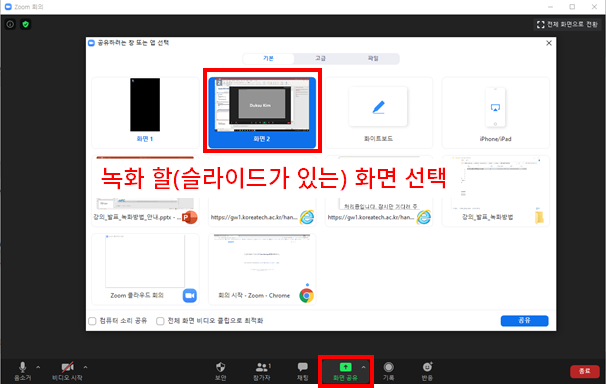Open the reactions emoji icon
The image size is (606, 388).
[427, 367]
